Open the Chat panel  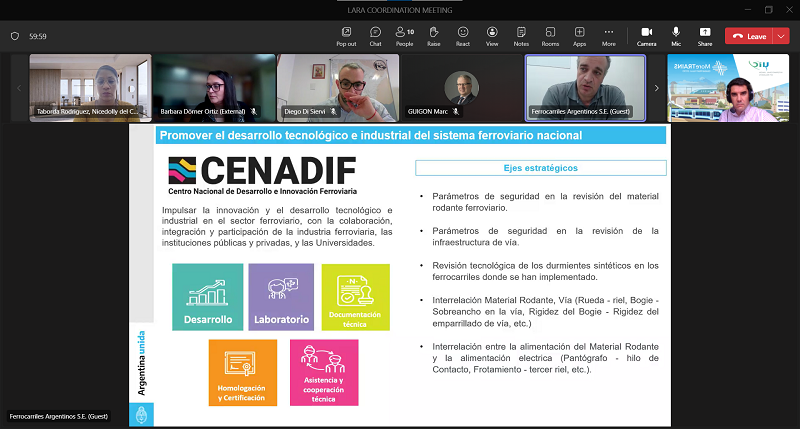(376, 36)
